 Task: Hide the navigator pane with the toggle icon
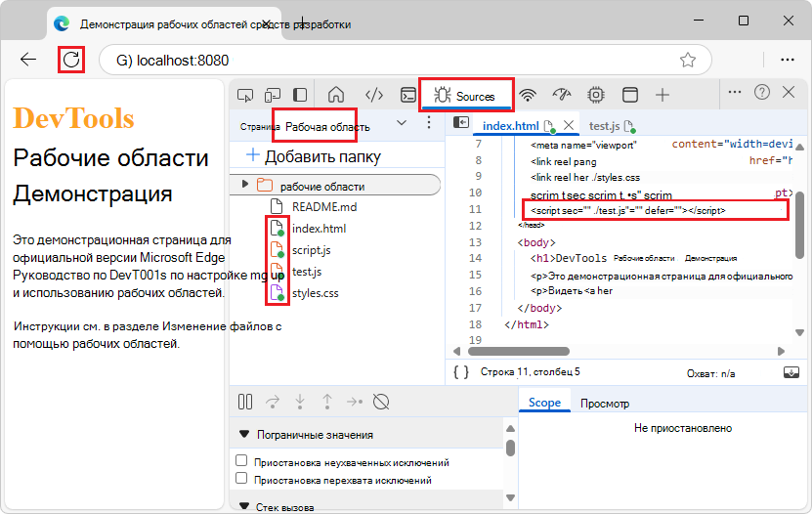pyautogui.click(x=461, y=122)
